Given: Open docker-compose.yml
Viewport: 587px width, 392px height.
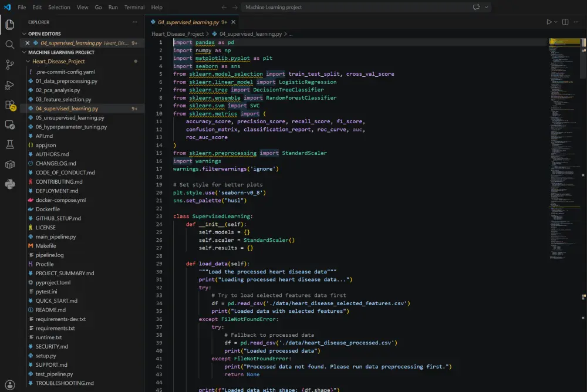Looking at the screenshot, I should (60, 200).
